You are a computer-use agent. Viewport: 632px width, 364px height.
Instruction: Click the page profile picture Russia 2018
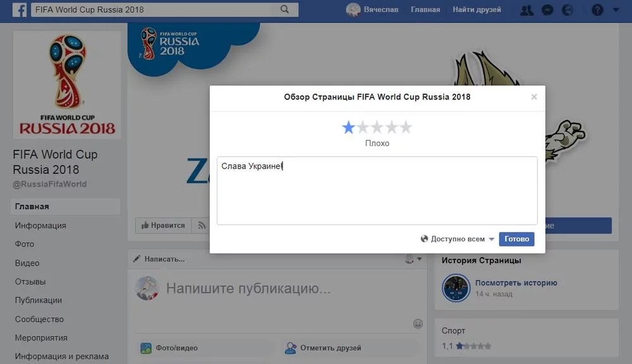pos(67,85)
